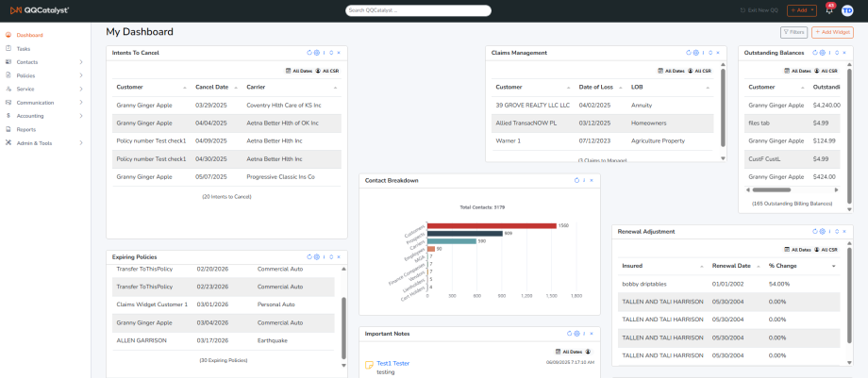Close the Important Notes widget
Image resolution: width=868 pixels, height=378 pixels.
tap(592, 333)
